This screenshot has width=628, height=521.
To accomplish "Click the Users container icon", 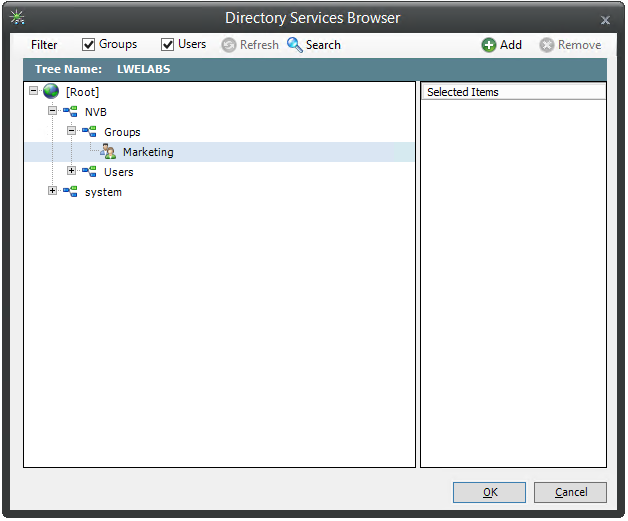I will 89,171.
